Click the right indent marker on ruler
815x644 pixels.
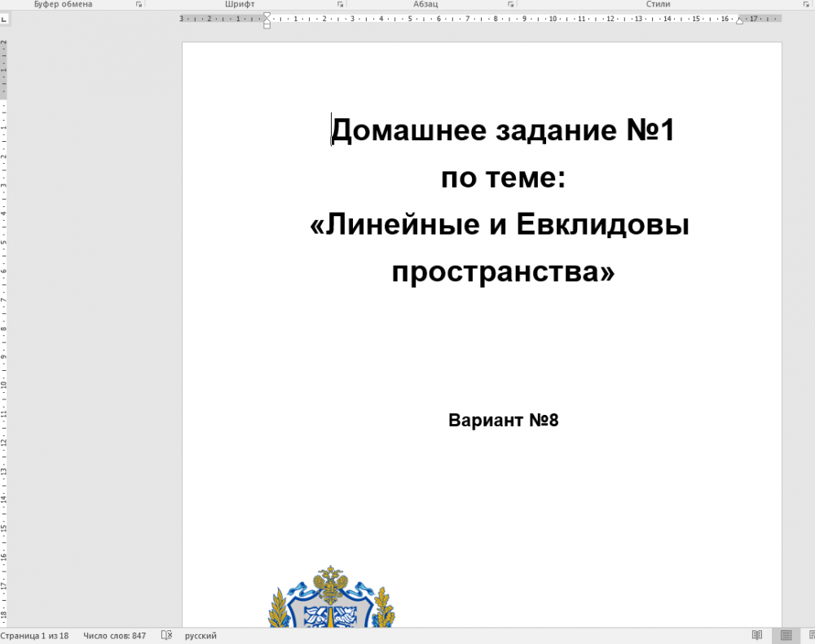point(739,20)
